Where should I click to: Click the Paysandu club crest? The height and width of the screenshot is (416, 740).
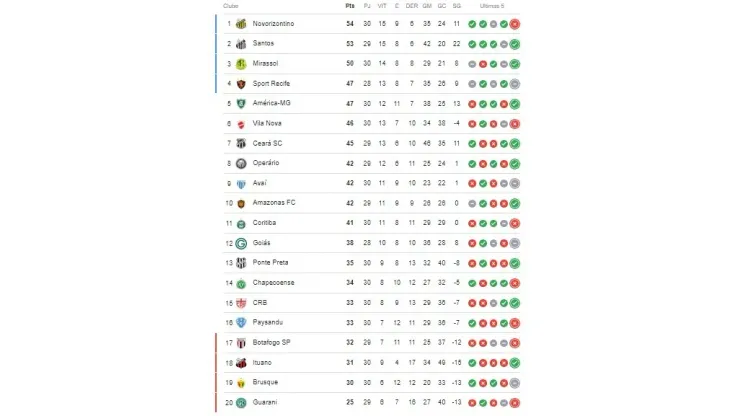(241, 323)
